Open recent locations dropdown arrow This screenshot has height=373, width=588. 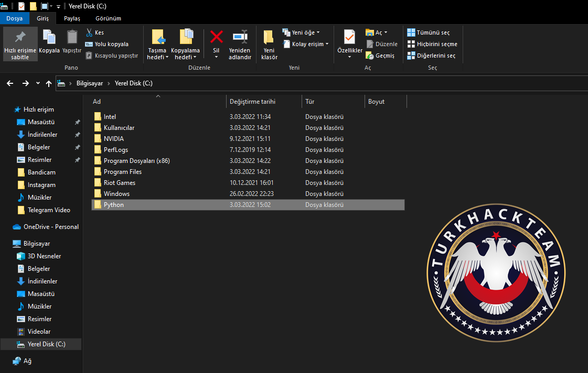click(x=38, y=83)
